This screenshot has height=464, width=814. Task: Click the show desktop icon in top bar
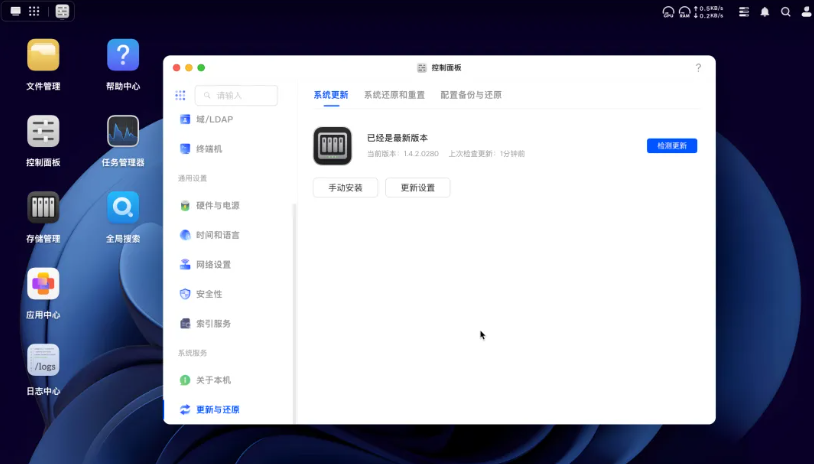tap(16, 11)
